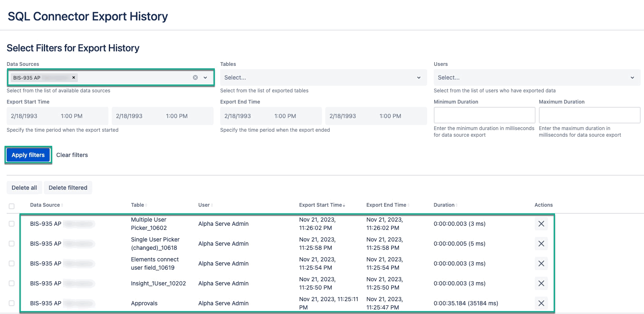Click the Delete filtered button

(x=68, y=188)
